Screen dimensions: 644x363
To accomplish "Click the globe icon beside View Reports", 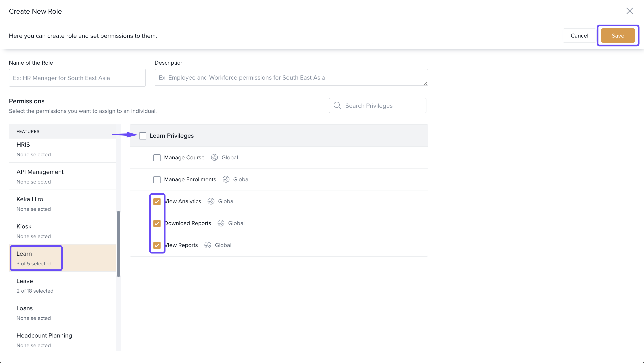I will pos(208,245).
